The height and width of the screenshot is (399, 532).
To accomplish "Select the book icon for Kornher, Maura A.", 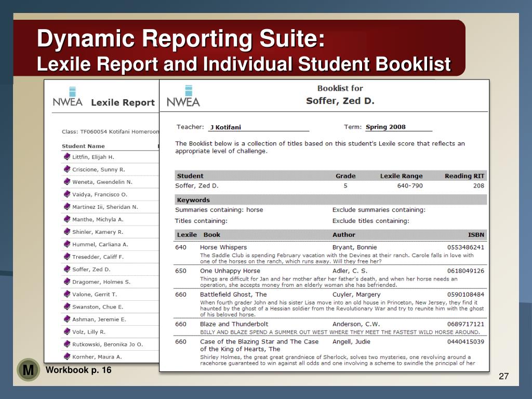I will coord(67,356).
